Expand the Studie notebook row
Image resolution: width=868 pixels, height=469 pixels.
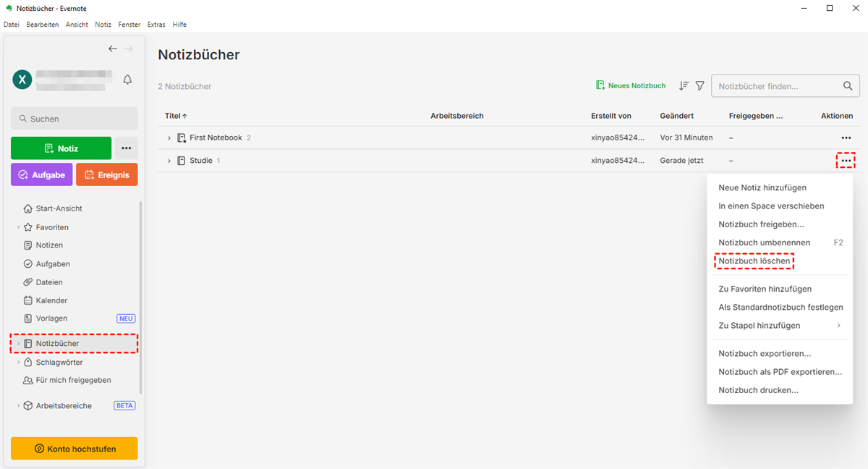pos(169,161)
